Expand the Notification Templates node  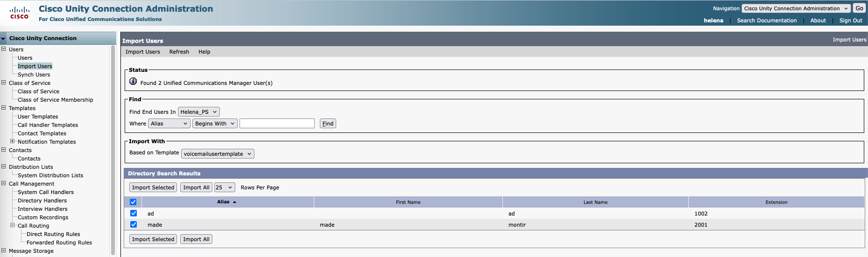13,141
